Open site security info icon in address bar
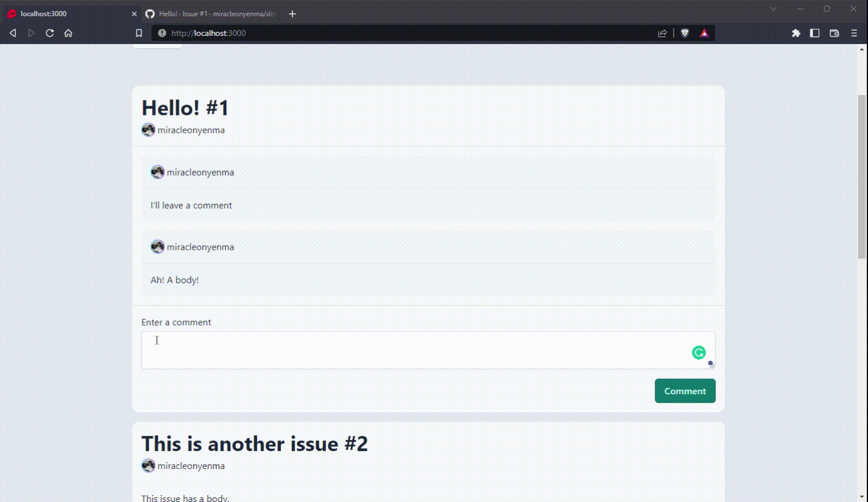Screen dimensions: 868x502 coord(162,33)
